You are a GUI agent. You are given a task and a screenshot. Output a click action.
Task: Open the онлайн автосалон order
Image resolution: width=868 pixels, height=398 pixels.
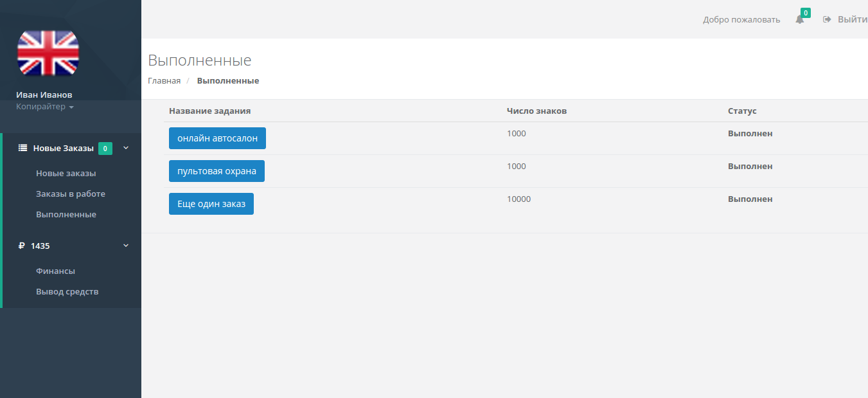point(217,138)
